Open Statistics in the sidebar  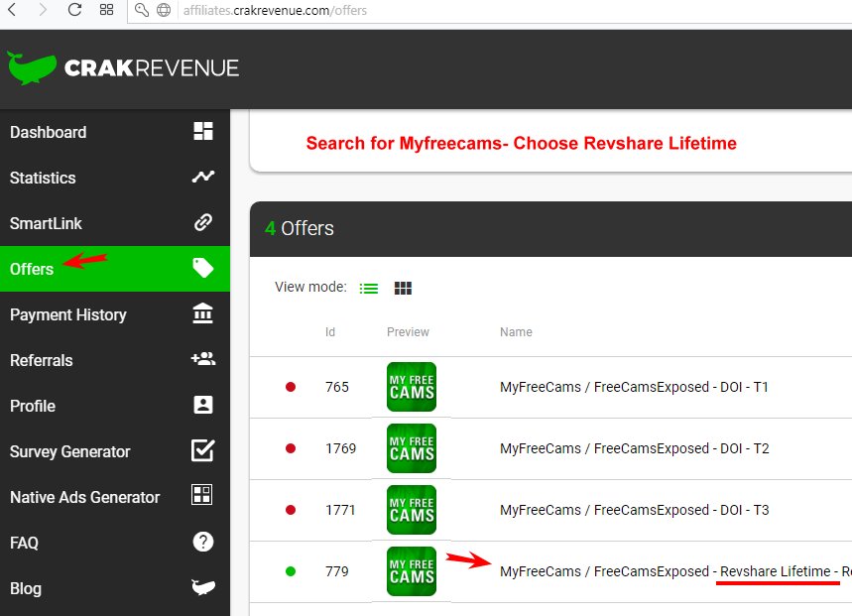point(115,178)
